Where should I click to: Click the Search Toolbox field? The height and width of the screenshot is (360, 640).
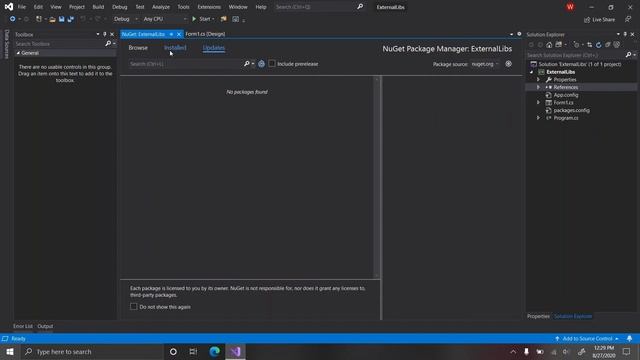[x=59, y=44]
